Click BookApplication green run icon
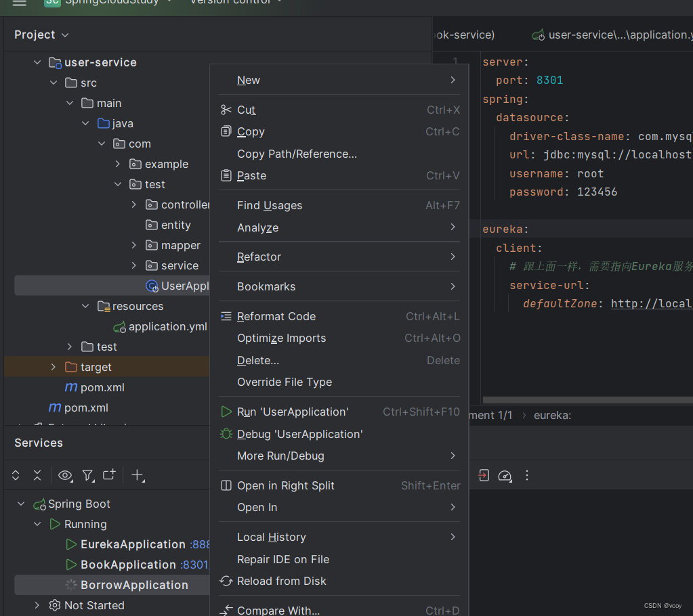 click(70, 565)
